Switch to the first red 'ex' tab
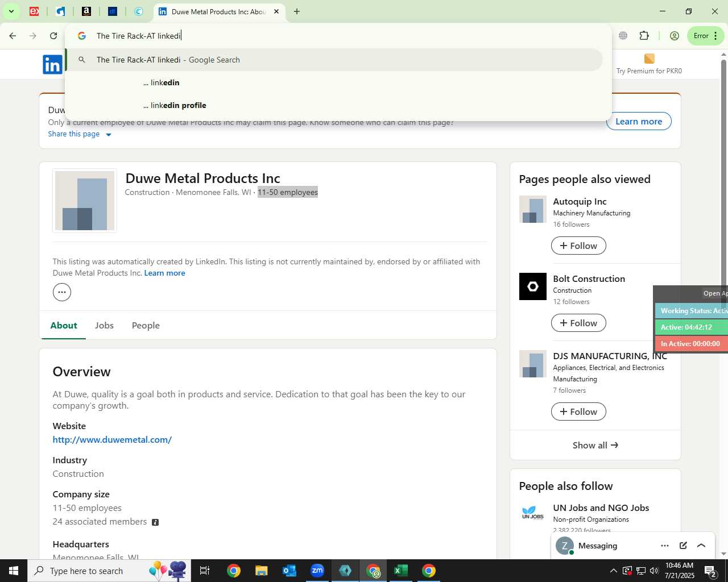The height and width of the screenshot is (582, 728). click(x=34, y=11)
